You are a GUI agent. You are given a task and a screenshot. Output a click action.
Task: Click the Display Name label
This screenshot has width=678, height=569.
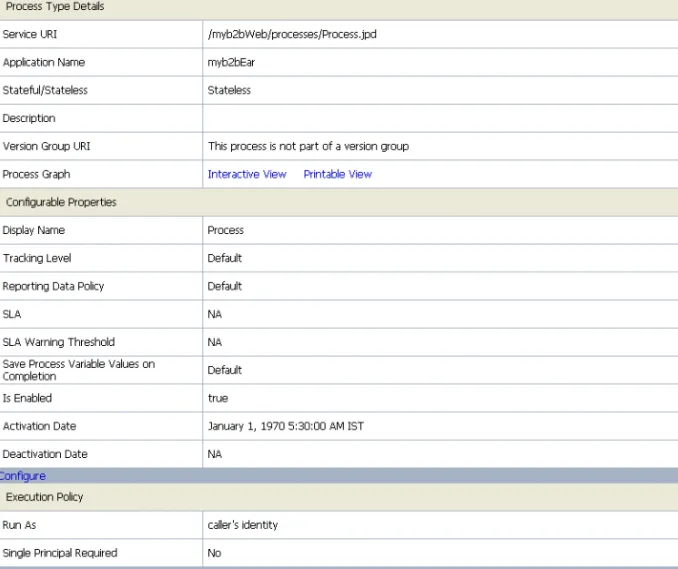pyautogui.click(x=34, y=230)
